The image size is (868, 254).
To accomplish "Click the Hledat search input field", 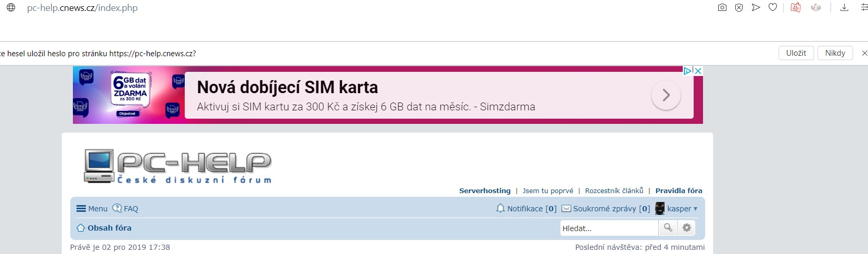I will (609, 228).
